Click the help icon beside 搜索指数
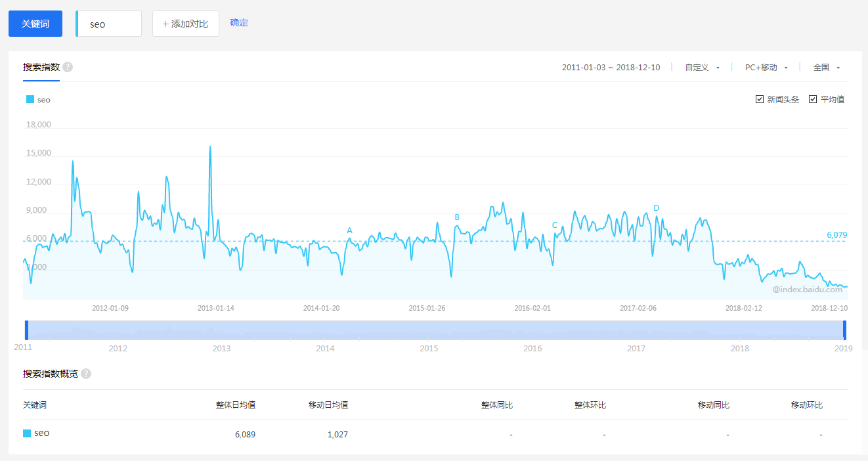 click(x=68, y=67)
